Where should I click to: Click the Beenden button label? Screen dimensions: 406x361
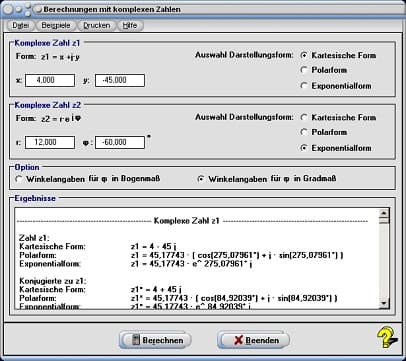(x=262, y=340)
